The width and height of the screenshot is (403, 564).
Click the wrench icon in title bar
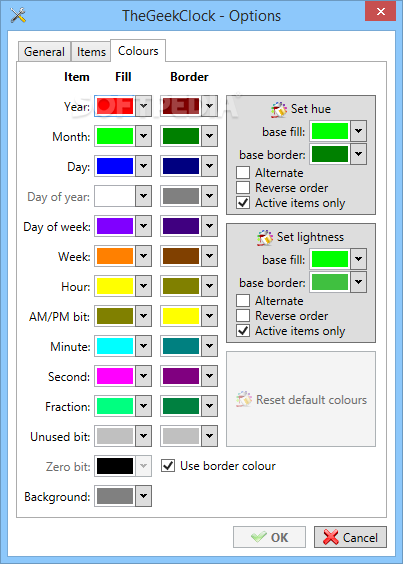pos(18,15)
